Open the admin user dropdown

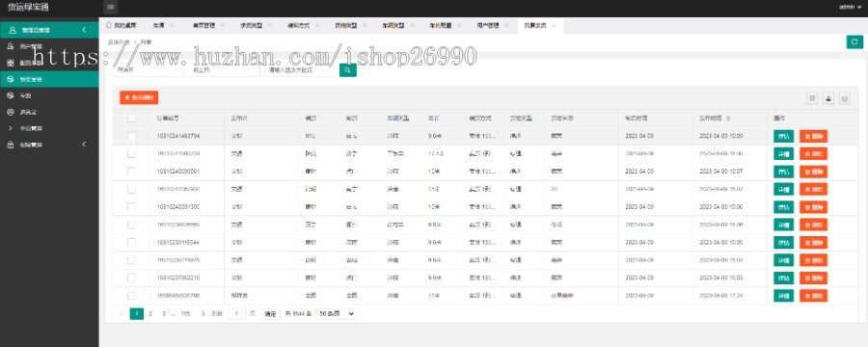pos(850,7)
